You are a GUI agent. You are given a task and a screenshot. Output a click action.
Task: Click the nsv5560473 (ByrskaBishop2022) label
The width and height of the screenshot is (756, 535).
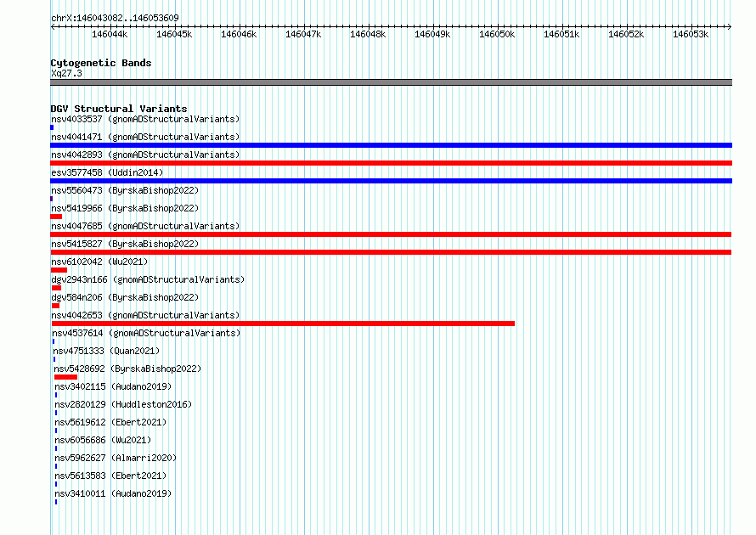(x=125, y=190)
